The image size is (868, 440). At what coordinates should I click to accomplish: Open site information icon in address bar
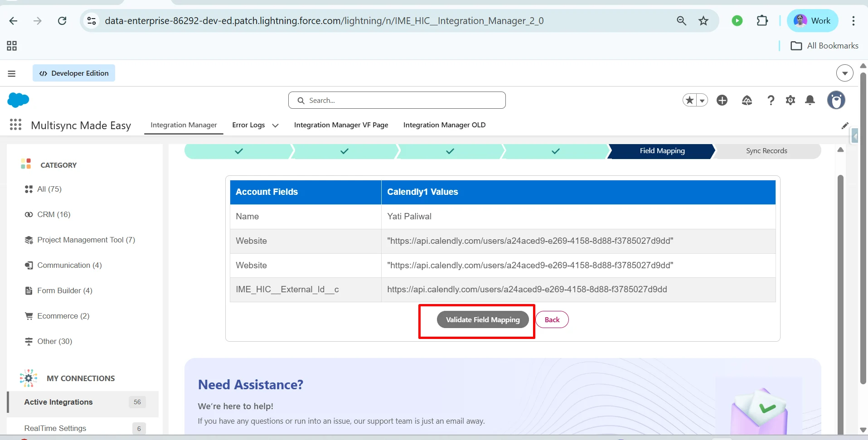[x=92, y=21]
